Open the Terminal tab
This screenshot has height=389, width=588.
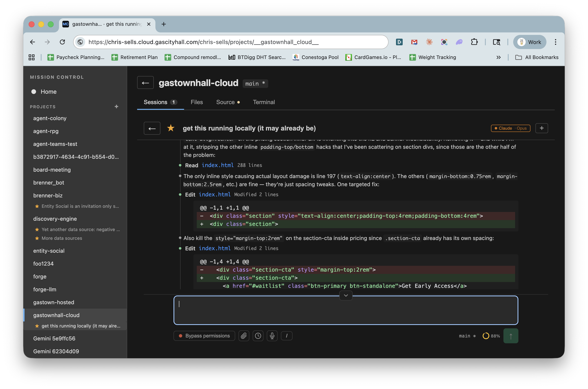264,102
